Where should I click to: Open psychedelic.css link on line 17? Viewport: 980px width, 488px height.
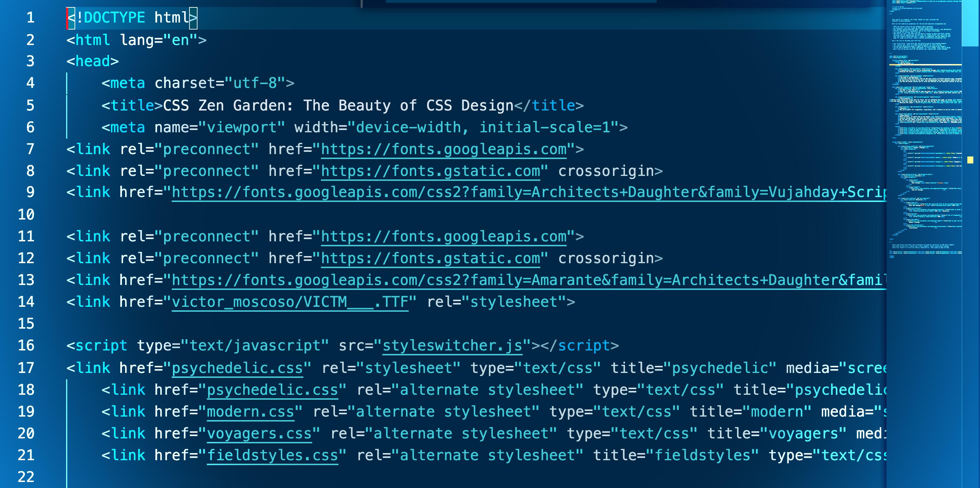pyautogui.click(x=237, y=368)
